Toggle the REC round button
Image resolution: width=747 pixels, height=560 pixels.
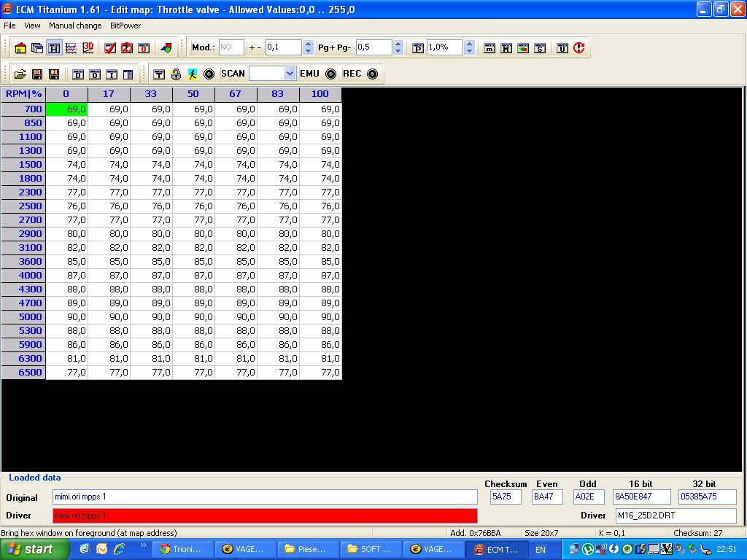(372, 74)
